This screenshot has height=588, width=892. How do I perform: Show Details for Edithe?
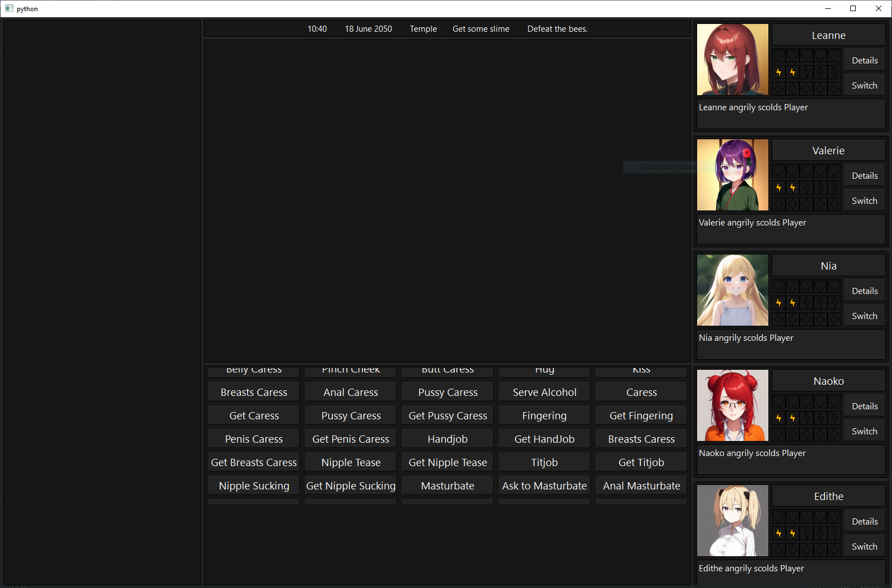[x=864, y=522]
